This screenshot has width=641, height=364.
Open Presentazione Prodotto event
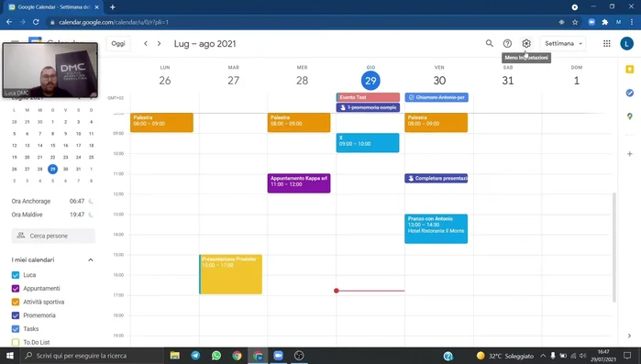pyautogui.click(x=230, y=274)
